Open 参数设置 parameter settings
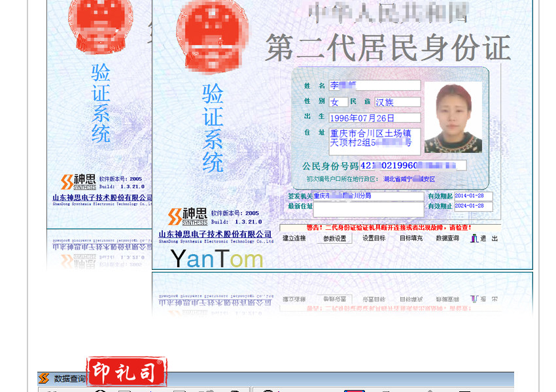The height and width of the screenshot is (392, 556). tap(334, 238)
